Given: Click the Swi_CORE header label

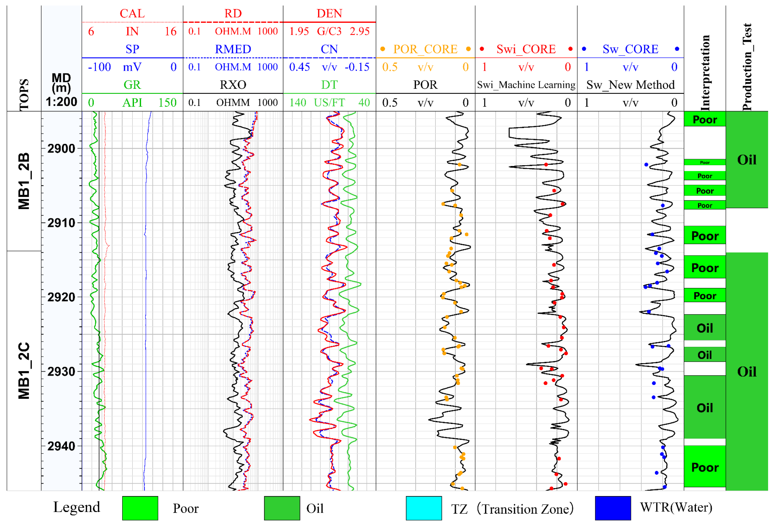Looking at the screenshot, I should (526, 49).
